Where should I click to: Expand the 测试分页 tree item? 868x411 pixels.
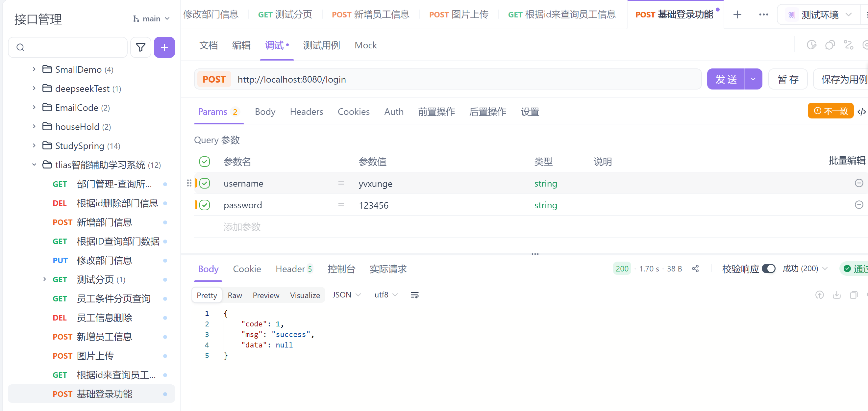(x=44, y=279)
